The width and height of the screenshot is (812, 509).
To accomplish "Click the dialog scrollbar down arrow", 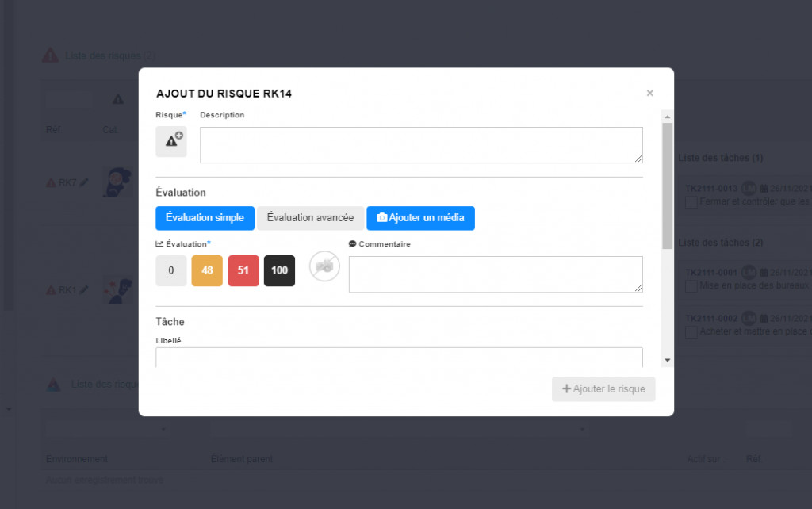I will [668, 361].
